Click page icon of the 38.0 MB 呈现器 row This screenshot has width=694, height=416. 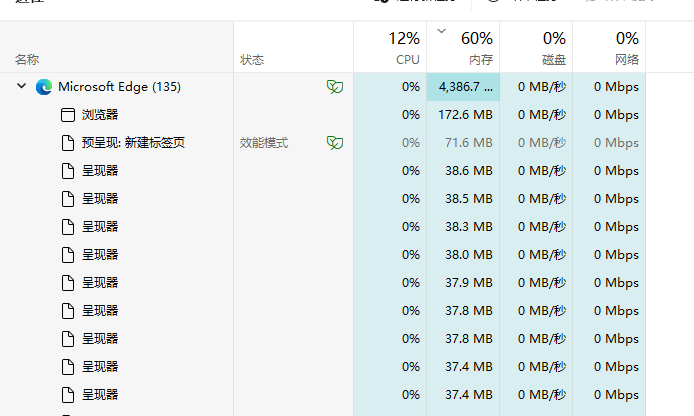click(68, 255)
